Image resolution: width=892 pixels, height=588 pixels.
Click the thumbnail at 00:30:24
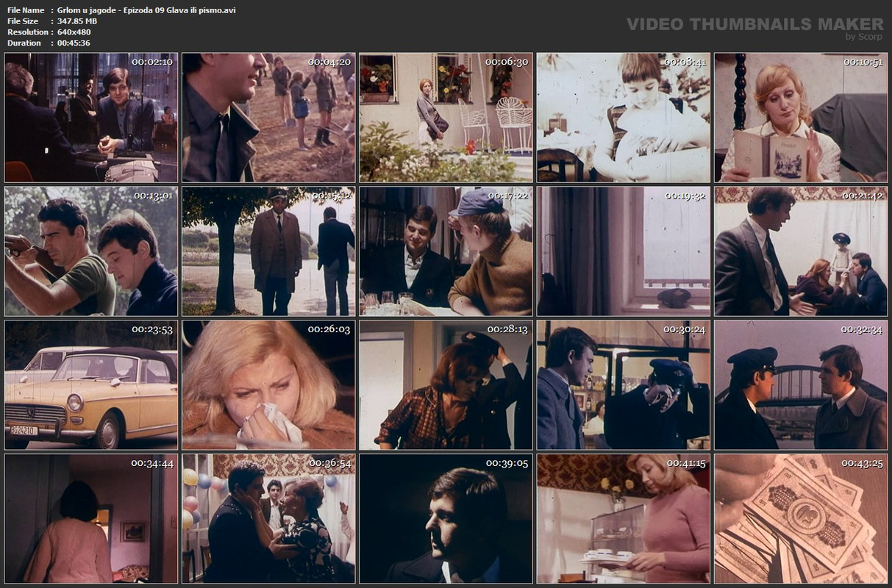[624, 385]
